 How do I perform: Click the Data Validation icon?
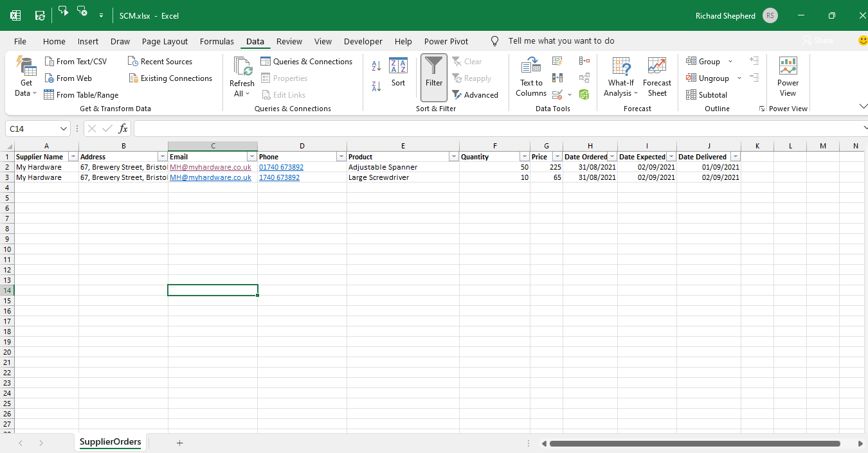pos(557,94)
